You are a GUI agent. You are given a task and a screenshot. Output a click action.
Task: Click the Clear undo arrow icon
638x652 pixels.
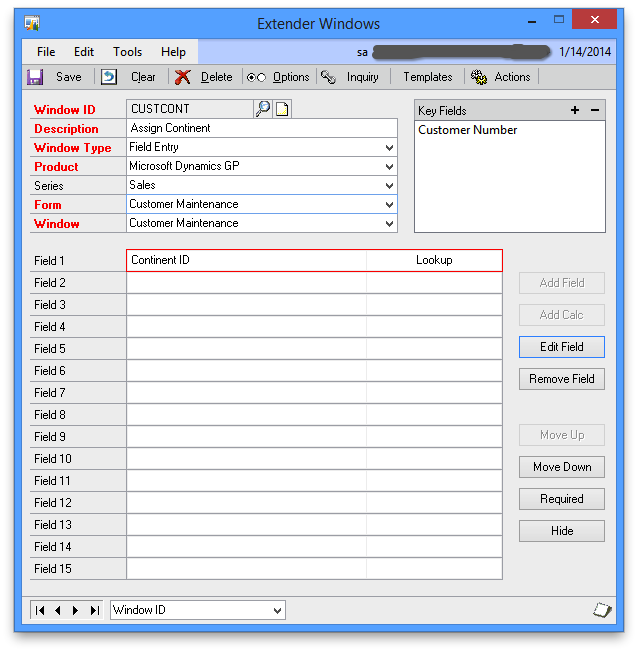109,77
